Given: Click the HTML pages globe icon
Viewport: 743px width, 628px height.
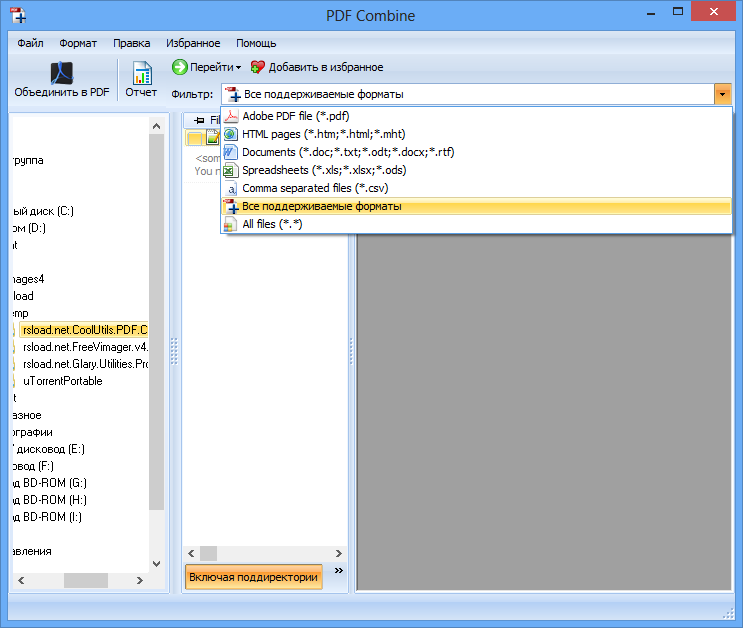Looking at the screenshot, I should click(231, 134).
